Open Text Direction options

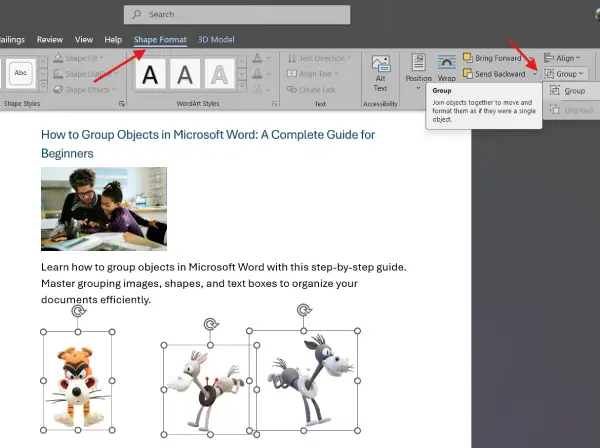[319, 58]
